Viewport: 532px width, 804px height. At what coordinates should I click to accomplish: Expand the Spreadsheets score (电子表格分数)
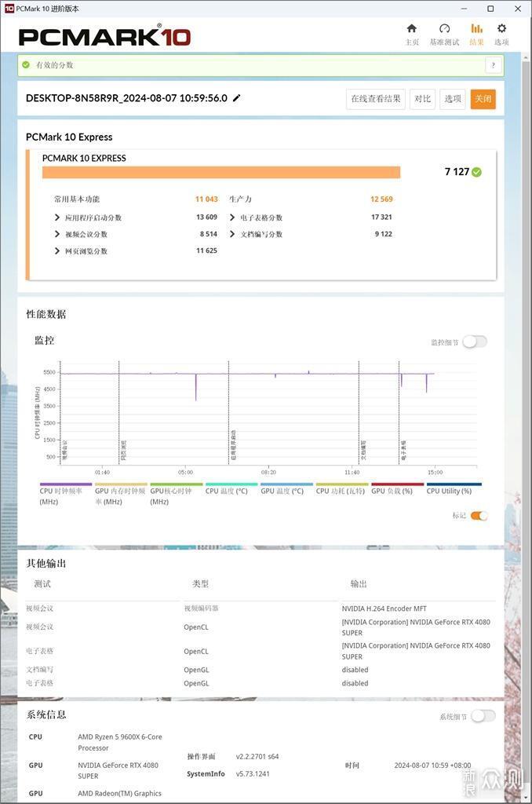point(232,217)
